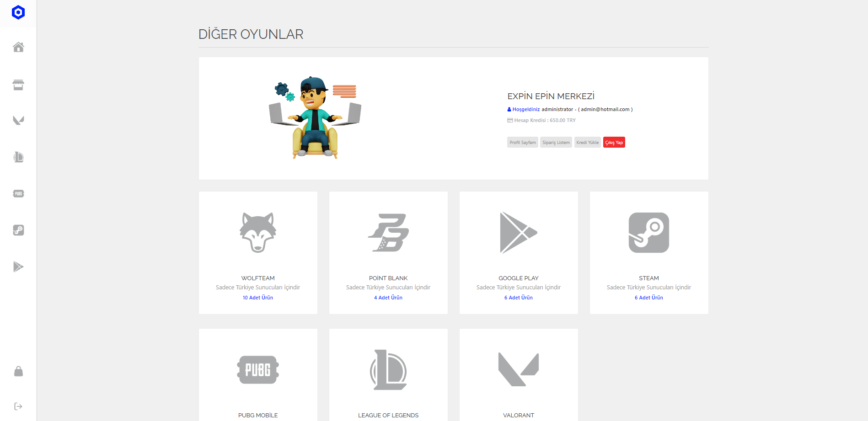Click the Valorant card logo

pos(519,370)
